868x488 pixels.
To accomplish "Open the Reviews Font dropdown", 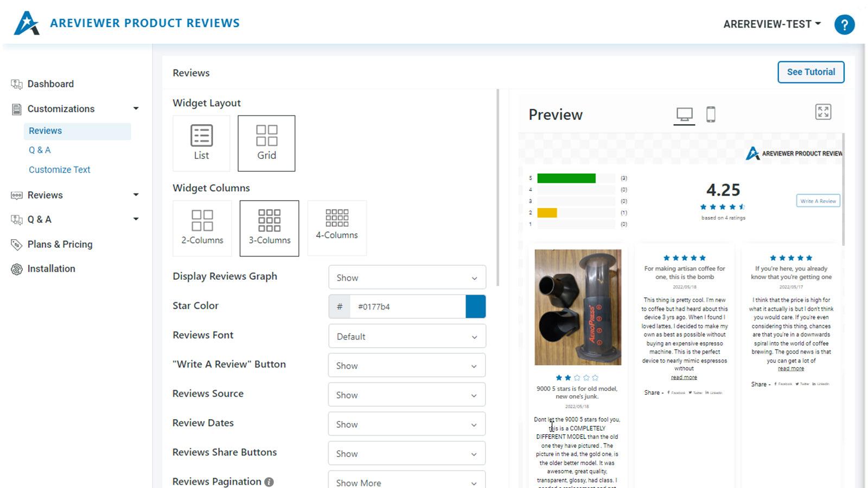I will click(x=407, y=336).
